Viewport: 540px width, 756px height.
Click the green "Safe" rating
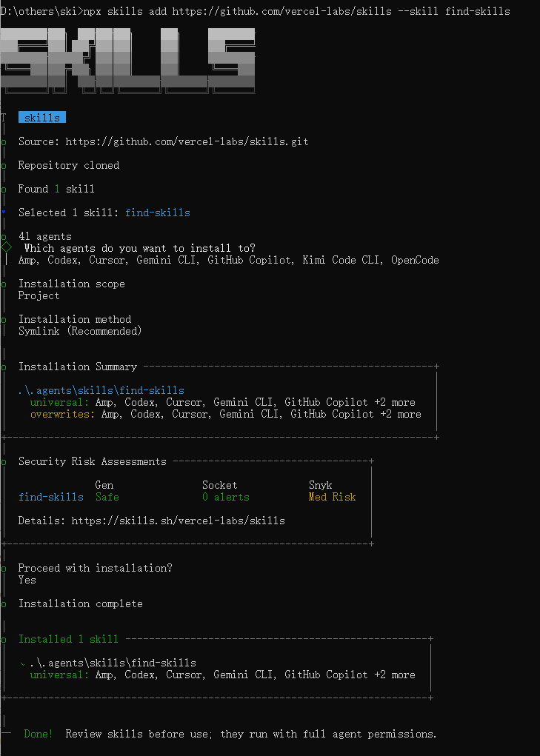click(x=107, y=497)
